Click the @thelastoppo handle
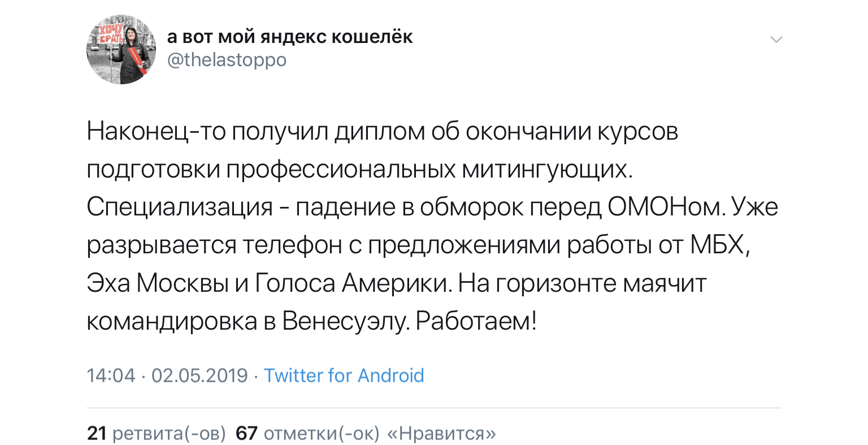 [227, 60]
